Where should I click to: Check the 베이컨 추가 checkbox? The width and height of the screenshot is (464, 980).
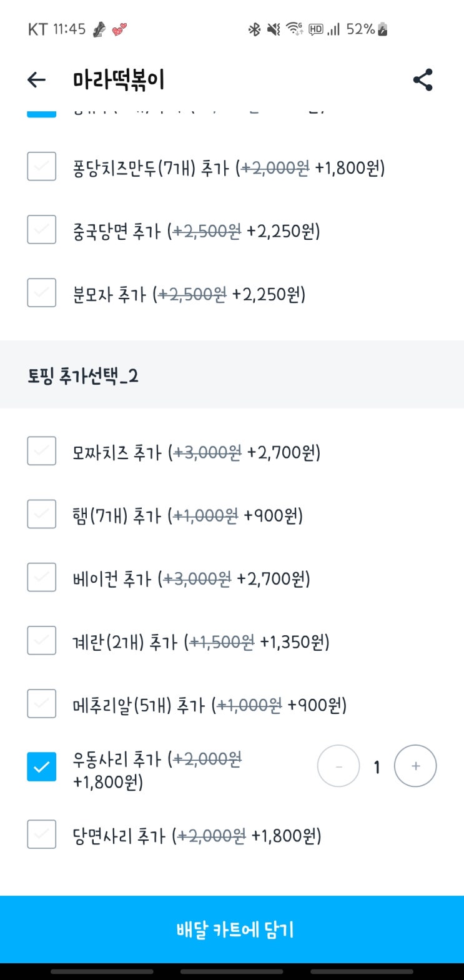point(42,577)
